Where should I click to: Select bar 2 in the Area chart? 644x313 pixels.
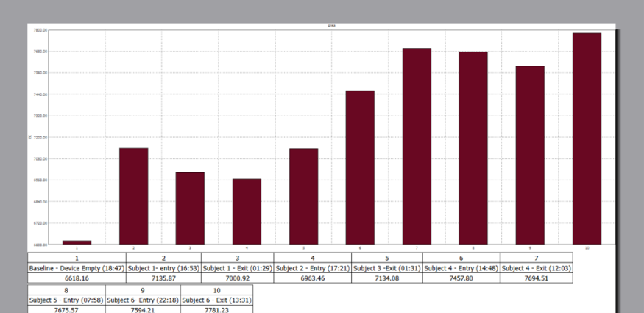[x=133, y=196]
